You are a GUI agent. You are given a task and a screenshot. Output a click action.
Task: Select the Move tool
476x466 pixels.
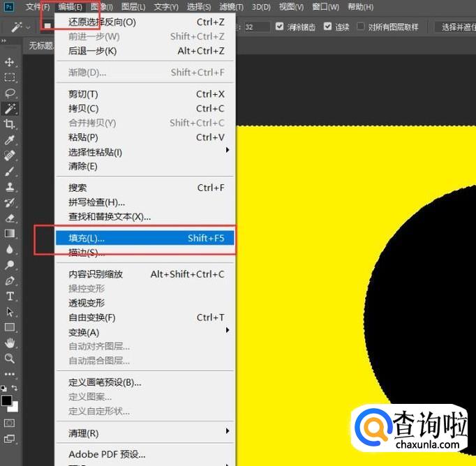point(9,62)
